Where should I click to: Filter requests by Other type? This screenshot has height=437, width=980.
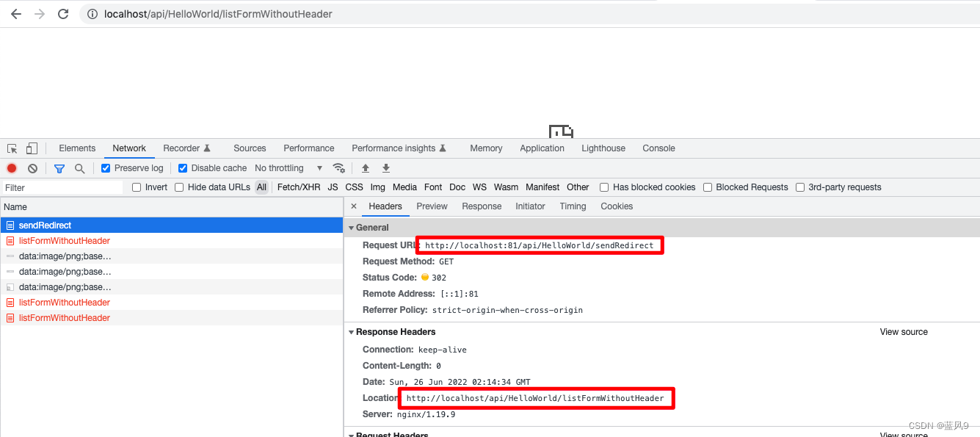[x=578, y=187]
